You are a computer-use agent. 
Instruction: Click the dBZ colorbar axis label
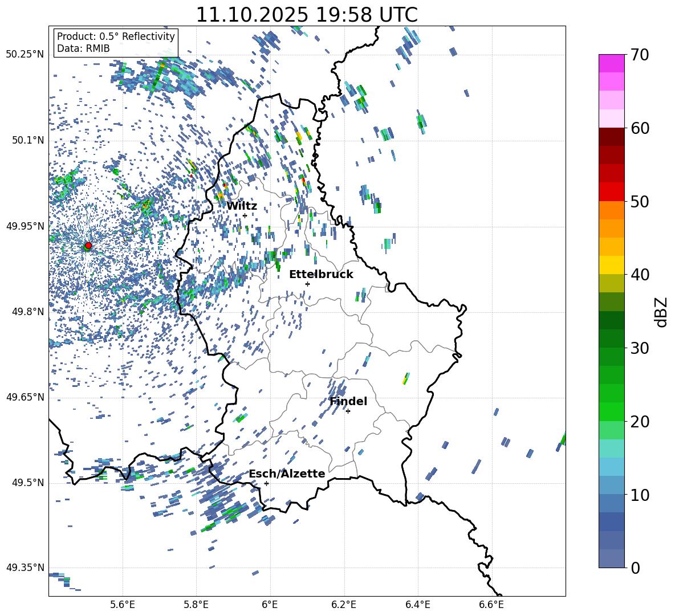662,312
